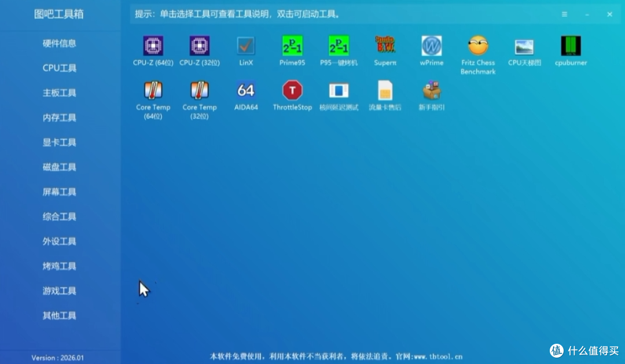
Task: Open the 内存工具 category
Action: [x=60, y=117]
